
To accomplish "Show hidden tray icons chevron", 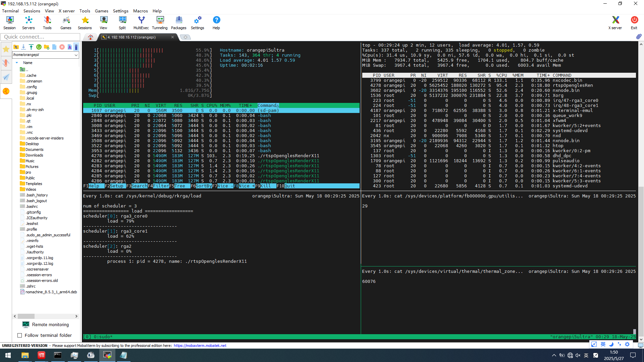I will (x=554, y=355).
